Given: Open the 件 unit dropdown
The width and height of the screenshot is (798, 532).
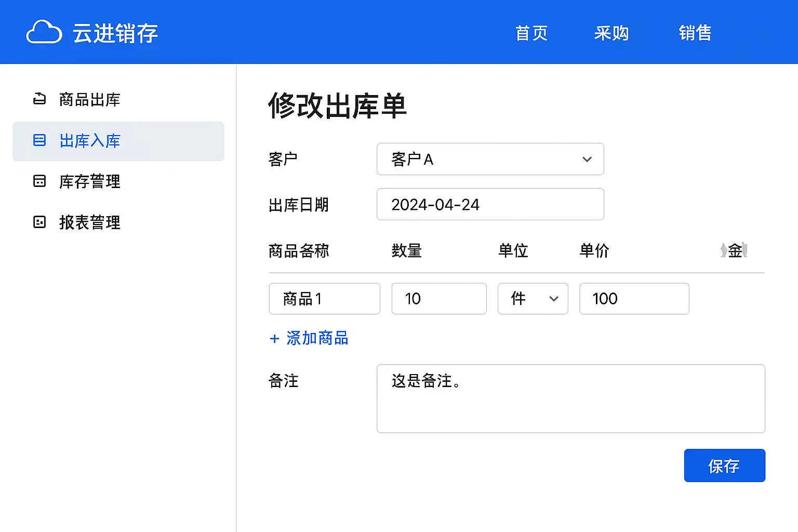Looking at the screenshot, I should (x=533, y=299).
